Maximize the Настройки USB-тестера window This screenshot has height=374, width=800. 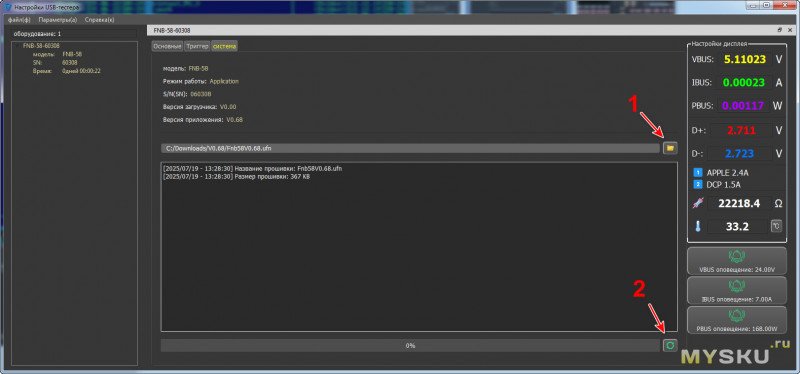click(x=767, y=5)
